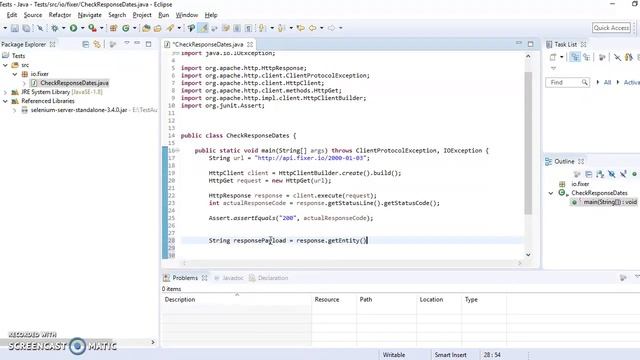Toggle Hide Completed Tasks icon in Task List
This screenshot has width=640, height=360.
click(617, 57)
